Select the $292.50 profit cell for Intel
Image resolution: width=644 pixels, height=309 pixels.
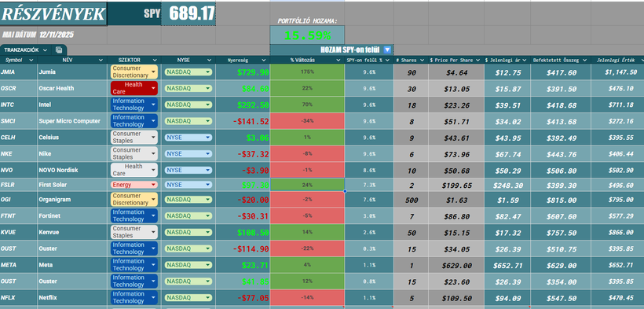point(243,105)
